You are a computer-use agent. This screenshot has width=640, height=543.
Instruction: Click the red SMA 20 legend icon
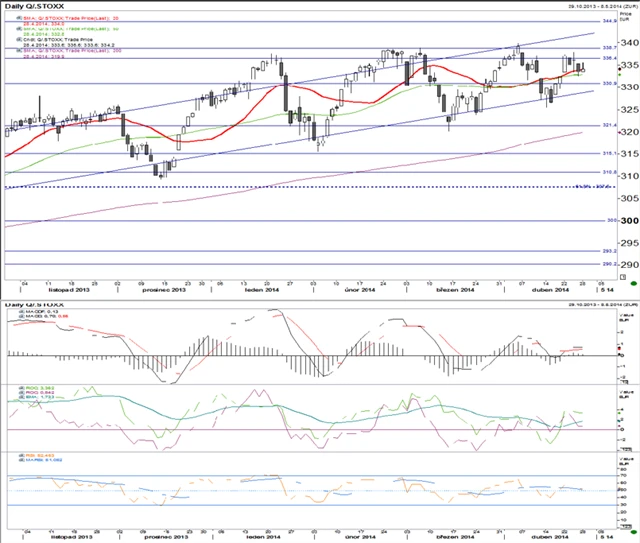point(19,18)
